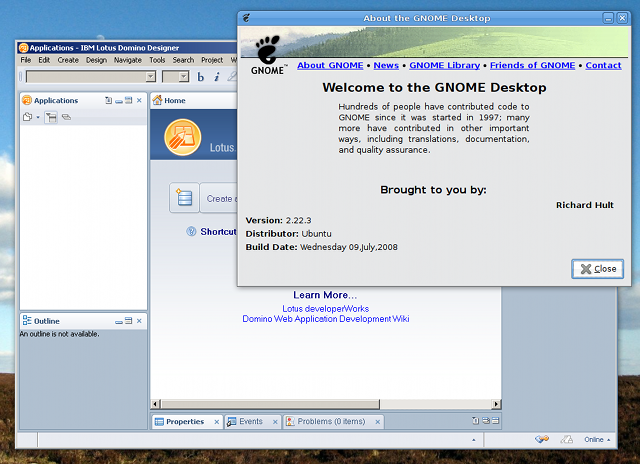Click the Applications panel title icon
640x464 pixels.
click(27, 100)
